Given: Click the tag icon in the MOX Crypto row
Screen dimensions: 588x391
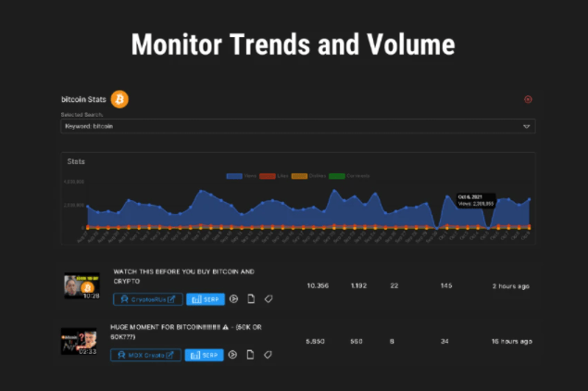Looking at the screenshot, I should (268, 355).
